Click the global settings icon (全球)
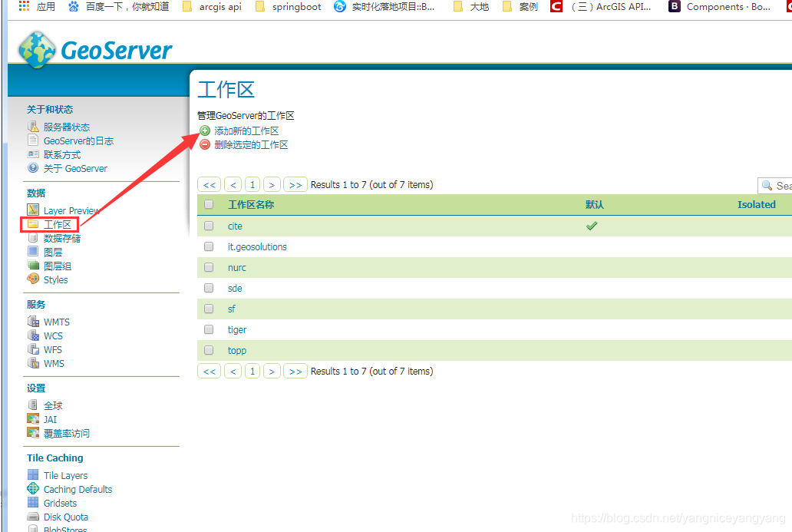 (x=33, y=405)
